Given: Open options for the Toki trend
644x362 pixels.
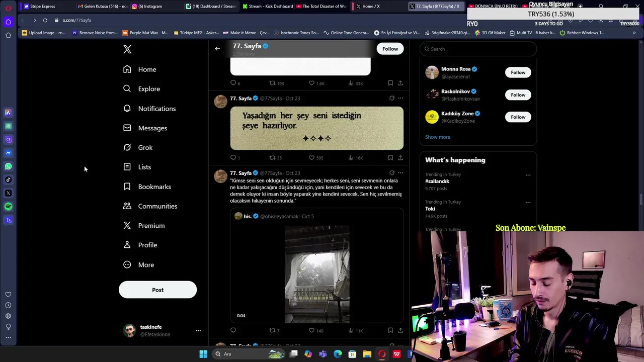Looking at the screenshot, I should point(528,203).
